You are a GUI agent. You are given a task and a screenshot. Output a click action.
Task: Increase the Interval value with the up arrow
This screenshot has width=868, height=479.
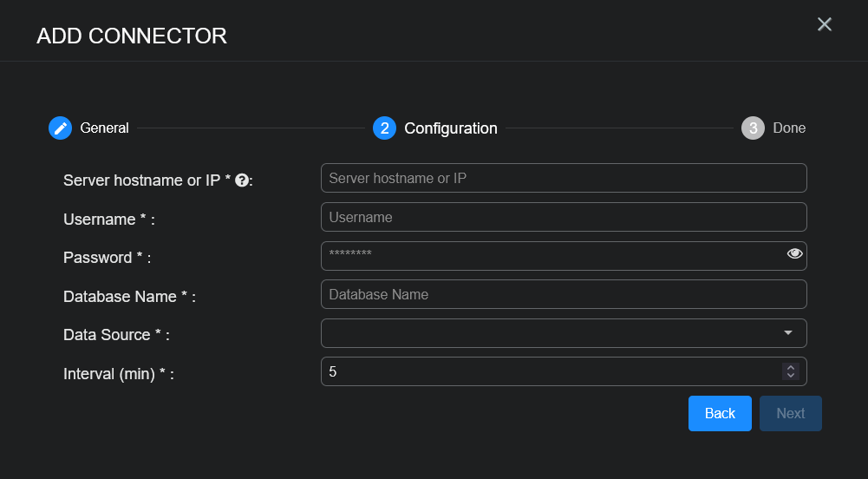[x=790, y=367]
